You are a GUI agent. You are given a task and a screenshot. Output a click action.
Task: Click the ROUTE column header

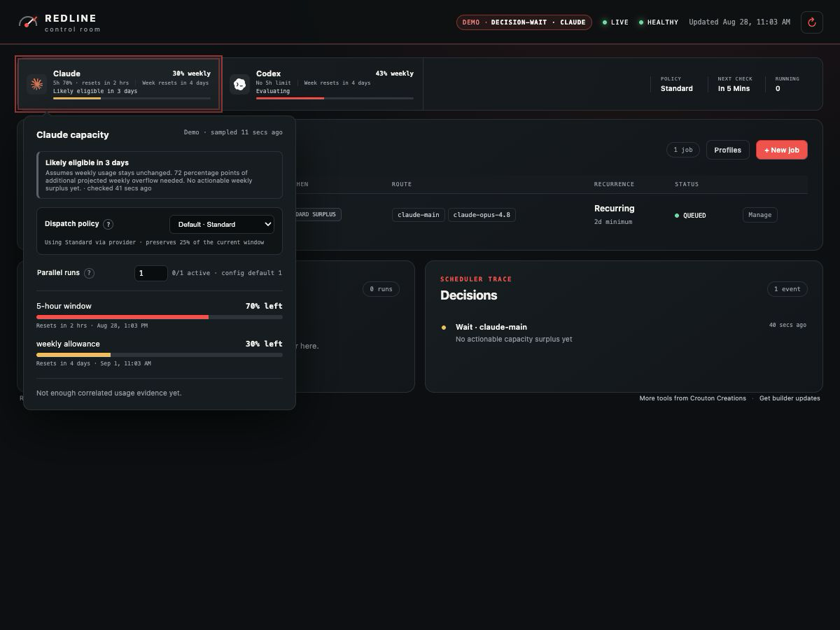[402, 184]
